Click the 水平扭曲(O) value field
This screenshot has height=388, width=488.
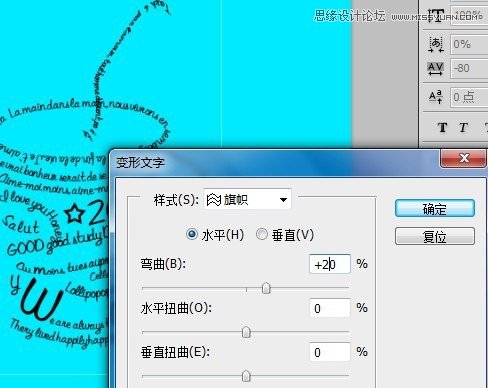330,308
